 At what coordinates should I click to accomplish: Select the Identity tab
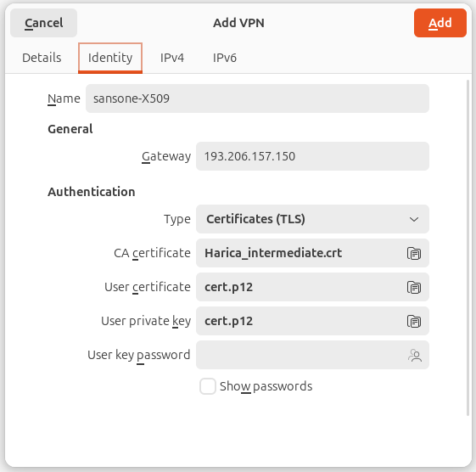[110, 58]
